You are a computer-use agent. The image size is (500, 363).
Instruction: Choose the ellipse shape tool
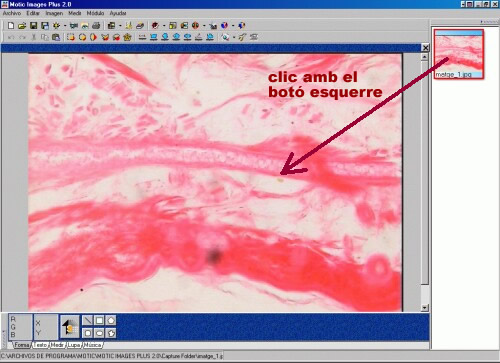pos(99,333)
